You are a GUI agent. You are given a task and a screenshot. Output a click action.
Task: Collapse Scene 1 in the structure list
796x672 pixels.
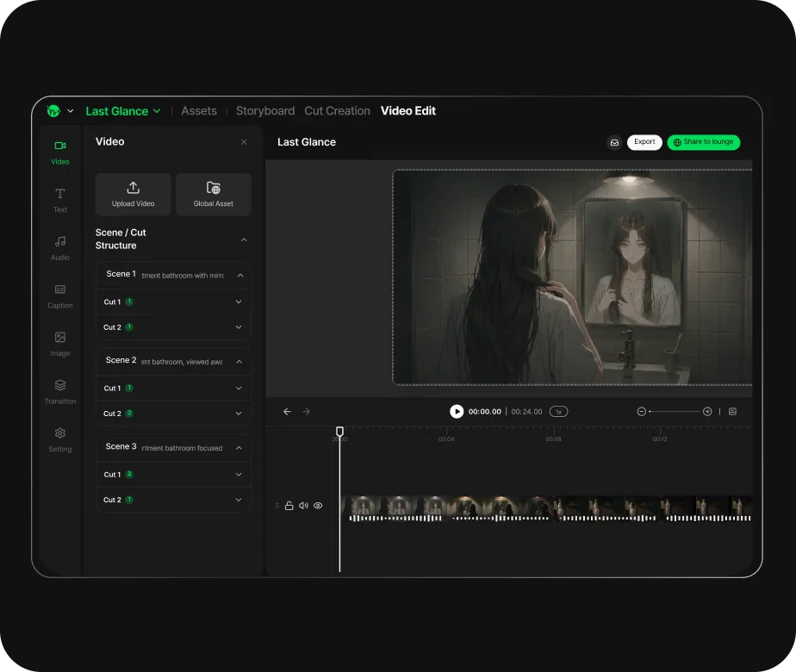(240, 275)
